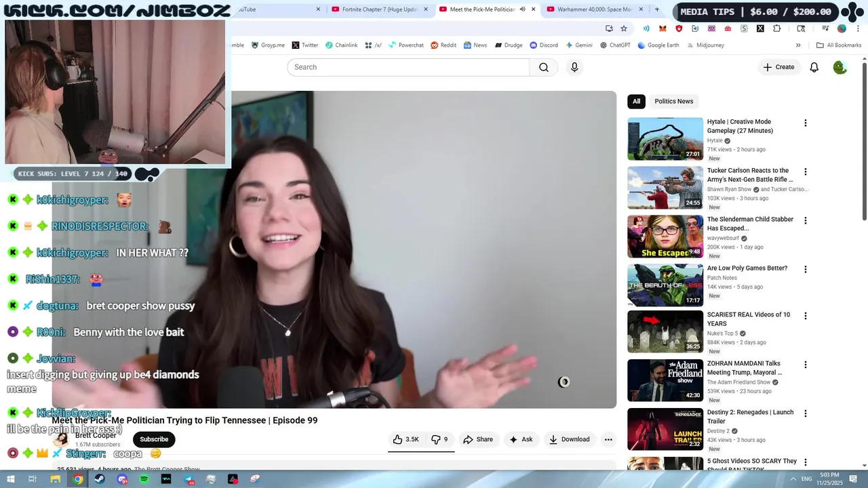868x488 pixels.
Task: Open the Discord bookmark
Action: point(544,45)
